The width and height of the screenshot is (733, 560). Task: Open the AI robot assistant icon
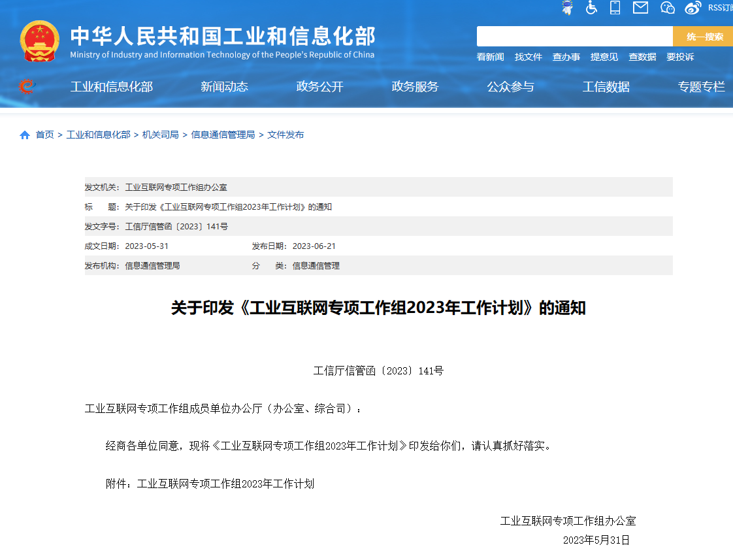567,8
